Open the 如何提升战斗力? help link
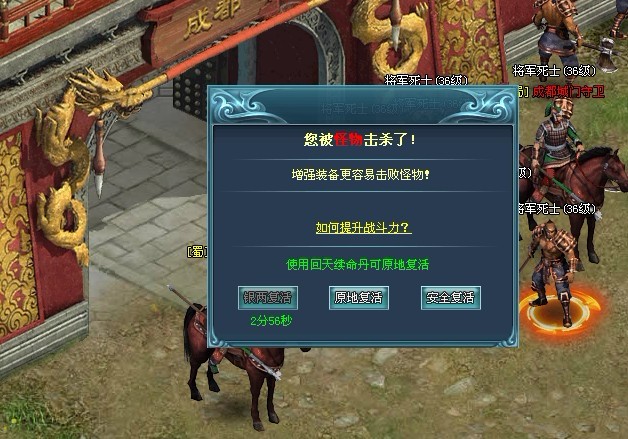 pyautogui.click(x=363, y=228)
